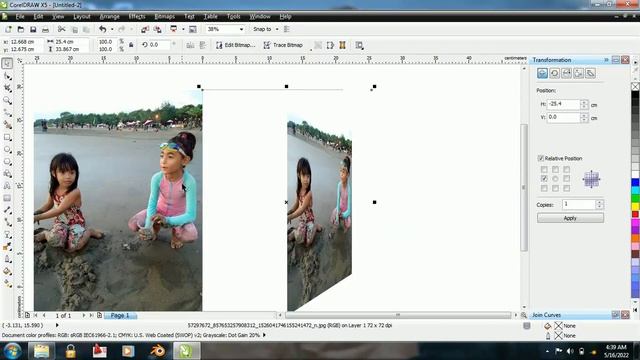The image size is (640, 360).
Task: Open the Arrange menu
Action: pos(109,16)
